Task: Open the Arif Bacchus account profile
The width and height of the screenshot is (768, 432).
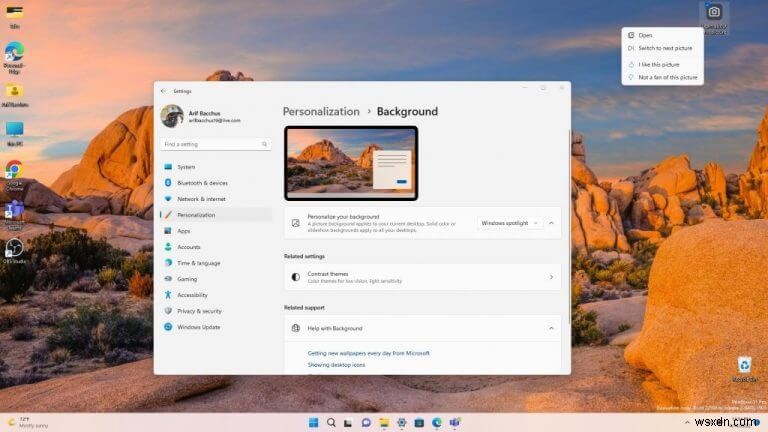Action: pyautogui.click(x=201, y=116)
